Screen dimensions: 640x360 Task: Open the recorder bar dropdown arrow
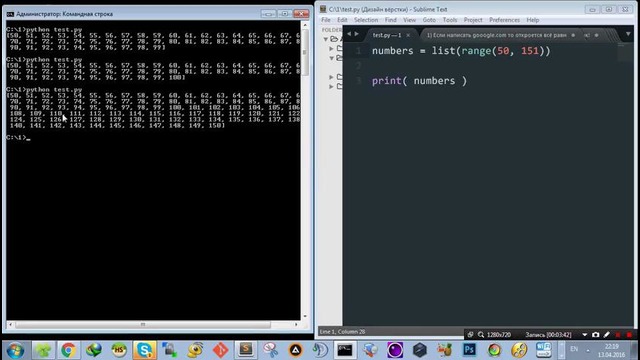tap(584, 335)
